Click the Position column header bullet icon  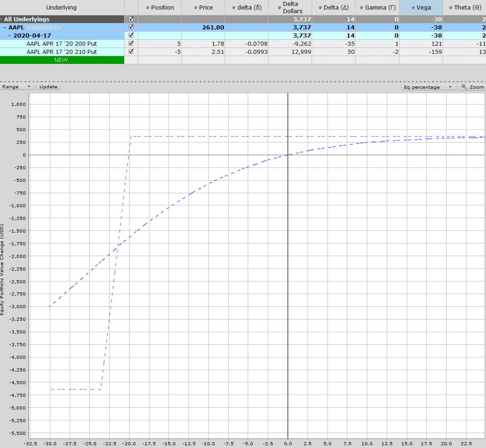click(x=148, y=7)
